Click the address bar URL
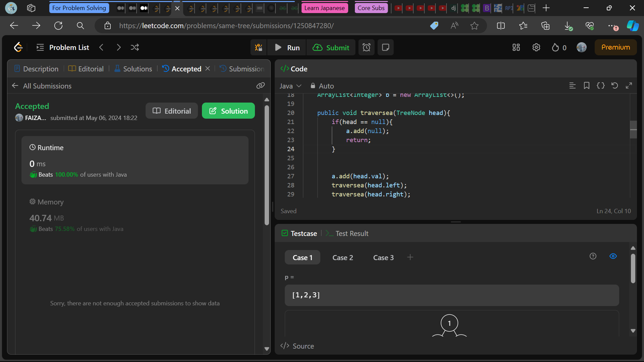 (x=226, y=26)
